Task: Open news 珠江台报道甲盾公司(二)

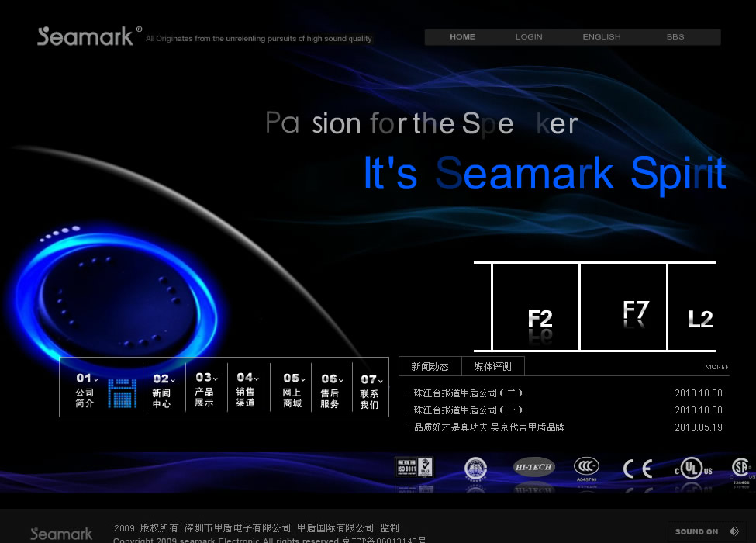Action: pos(468,393)
